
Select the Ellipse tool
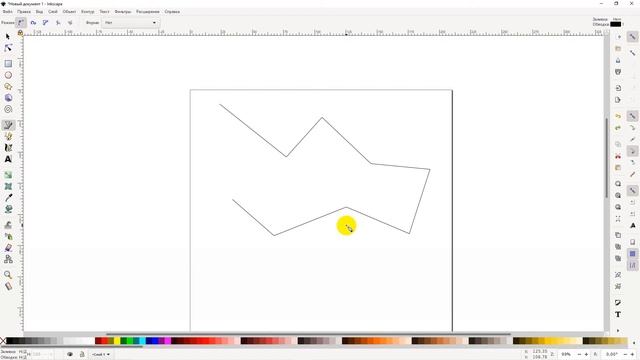[x=8, y=75]
